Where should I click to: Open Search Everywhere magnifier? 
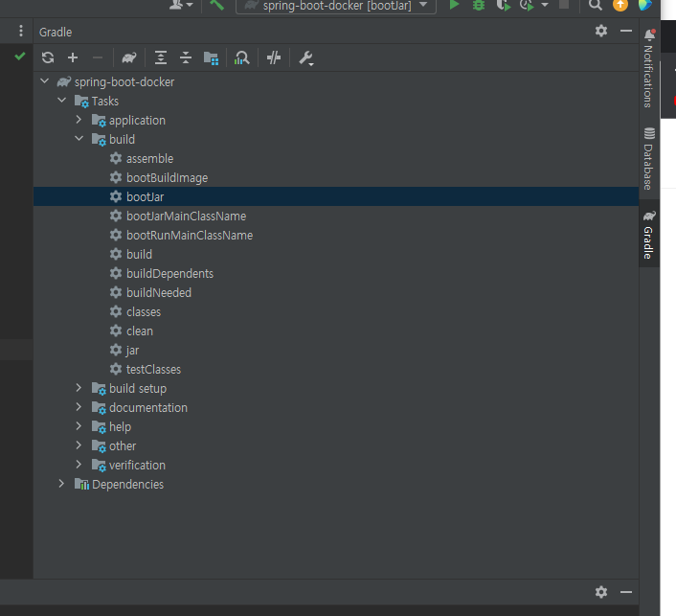click(x=596, y=5)
